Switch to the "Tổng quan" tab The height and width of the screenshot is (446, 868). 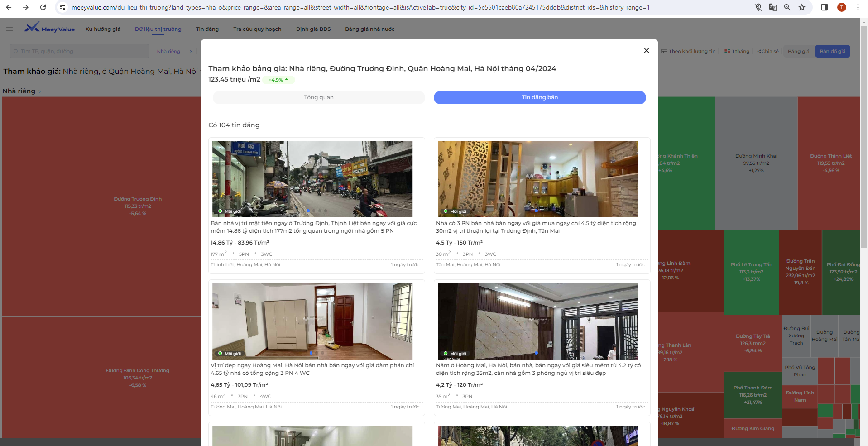tap(319, 97)
